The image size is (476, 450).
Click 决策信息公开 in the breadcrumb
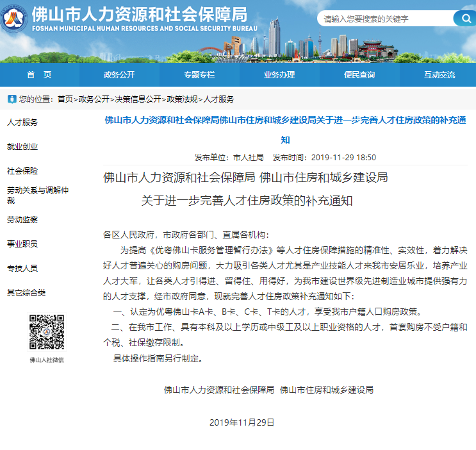138,99
